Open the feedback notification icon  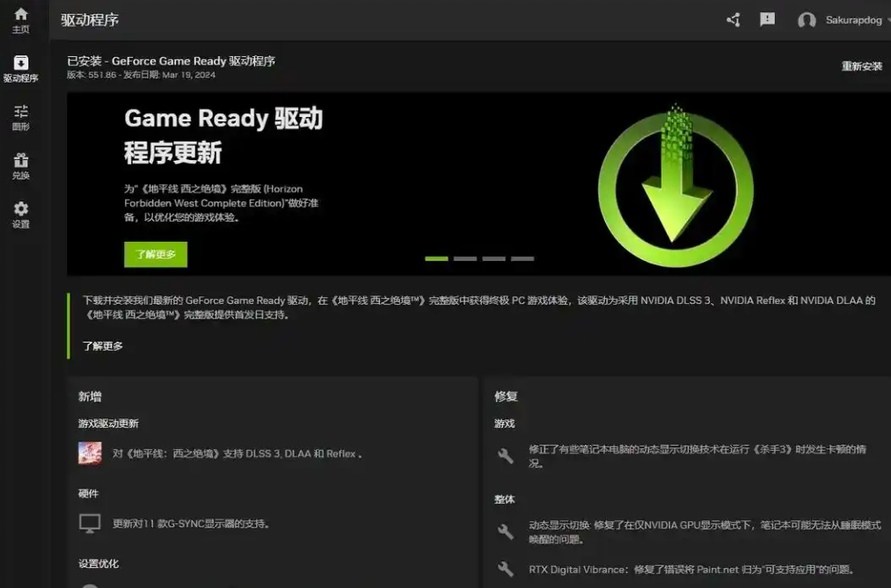(767, 20)
